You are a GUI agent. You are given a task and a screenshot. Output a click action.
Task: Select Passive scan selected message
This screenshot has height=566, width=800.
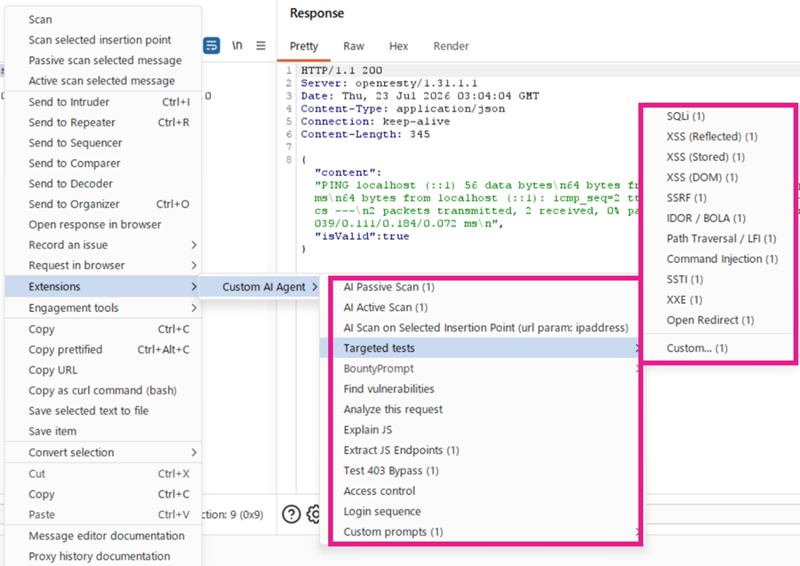coord(103,60)
